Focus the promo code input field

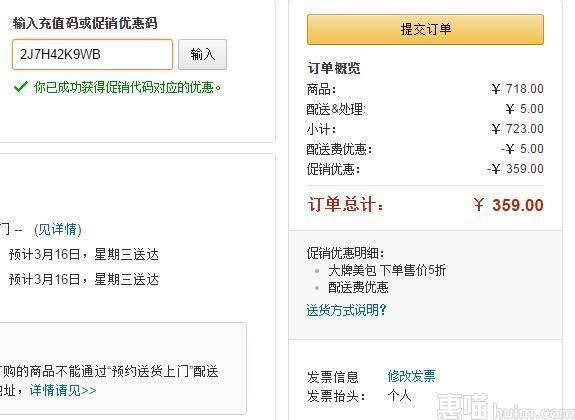click(92, 55)
